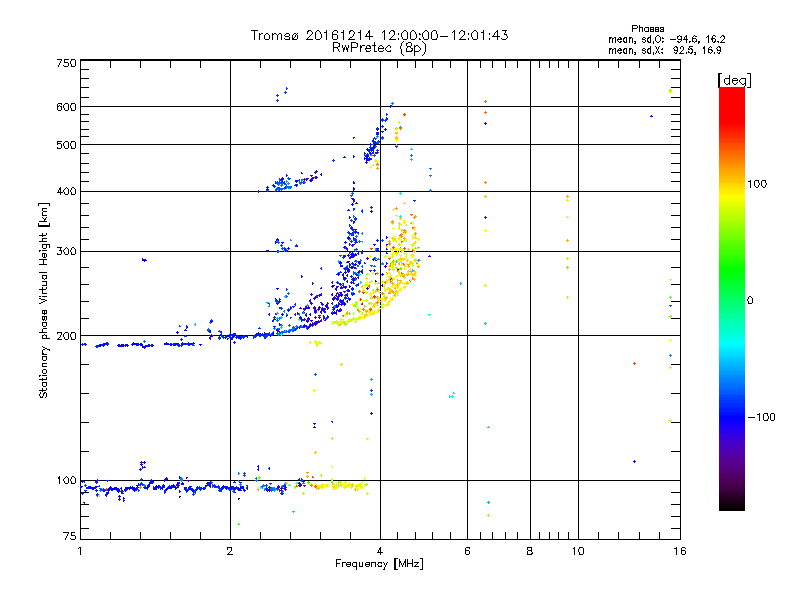Click the '75' height tick label
800x600 pixels.
tap(70, 536)
